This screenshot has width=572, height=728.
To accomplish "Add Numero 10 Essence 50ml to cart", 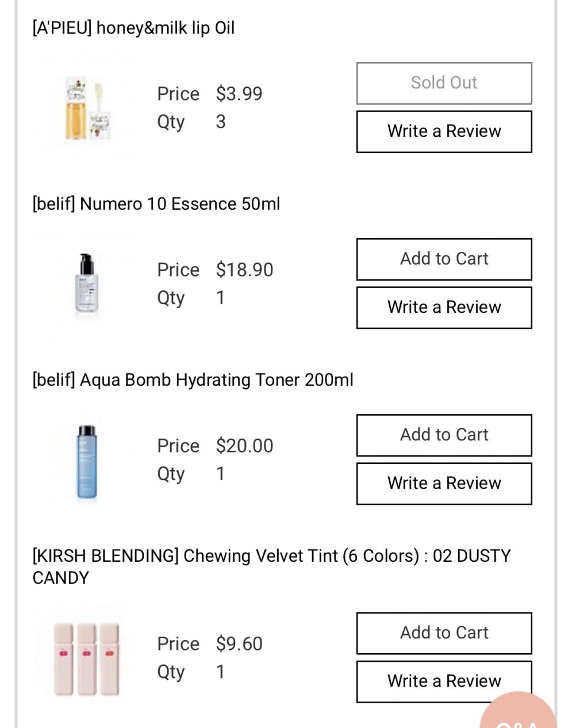I will pyautogui.click(x=444, y=259).
